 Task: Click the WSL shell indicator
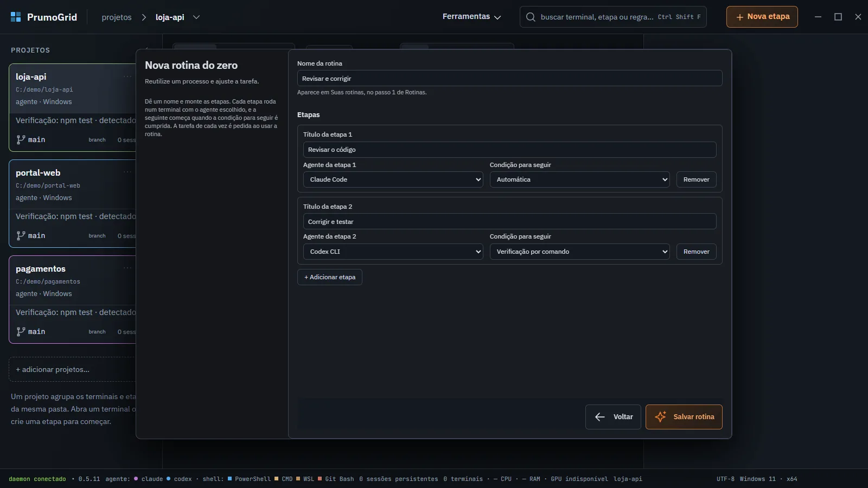coord(305,479)
